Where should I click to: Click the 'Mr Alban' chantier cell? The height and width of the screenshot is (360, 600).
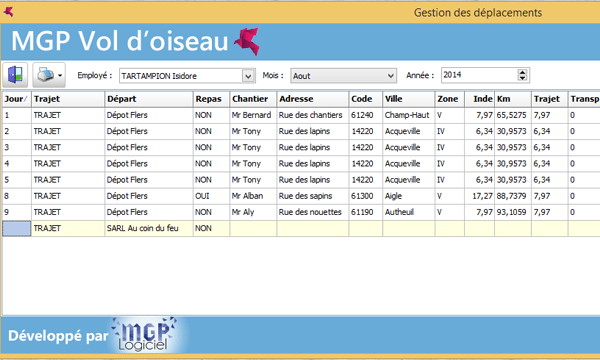(x=253, y=196)
